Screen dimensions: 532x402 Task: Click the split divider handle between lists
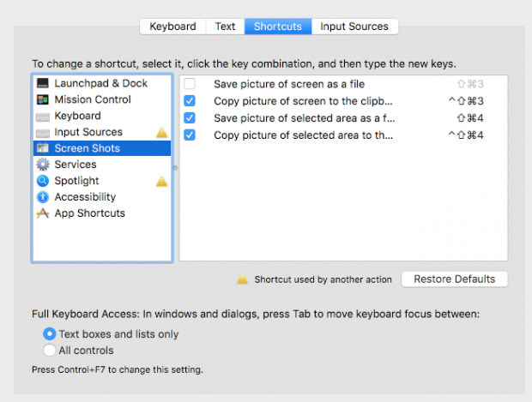click(176, 168)
